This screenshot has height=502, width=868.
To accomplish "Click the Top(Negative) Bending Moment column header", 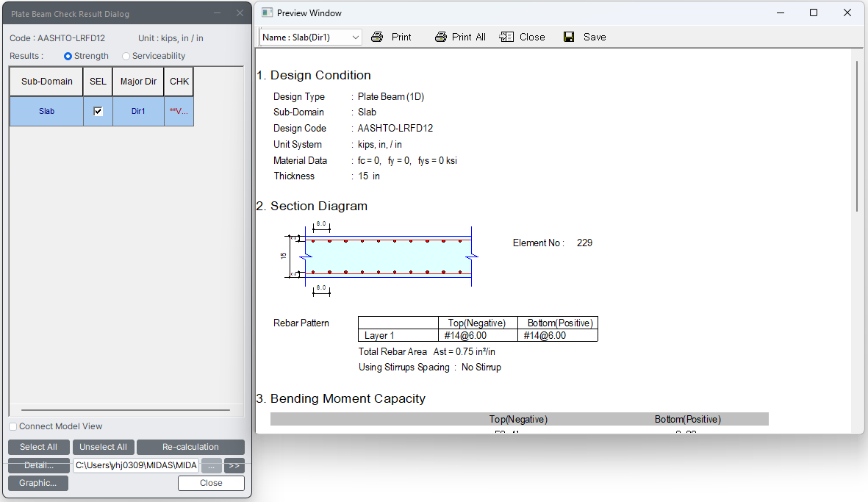I will [518, 419].
